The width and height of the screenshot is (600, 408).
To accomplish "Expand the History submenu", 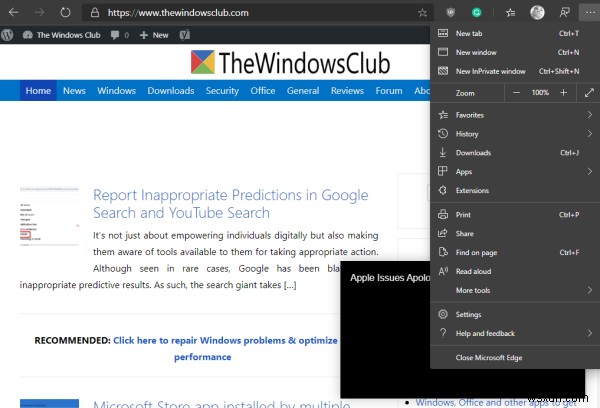I will [515, 134].
